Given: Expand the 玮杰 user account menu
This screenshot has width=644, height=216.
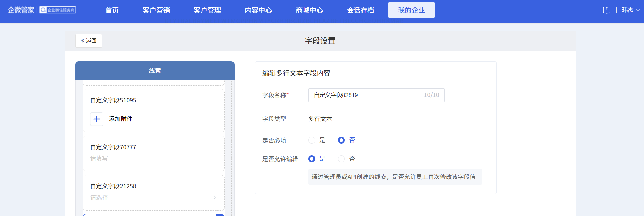Looking at the screenshot, I should 631,10.
